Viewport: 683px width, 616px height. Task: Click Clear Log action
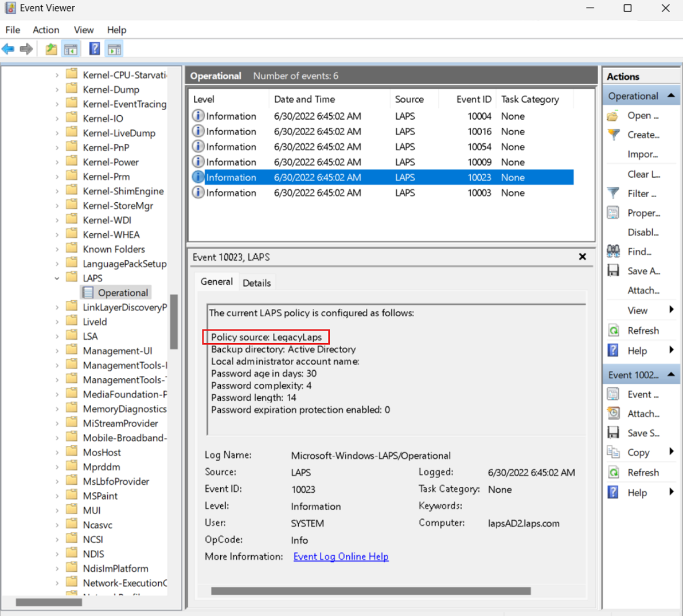(644, 174)
